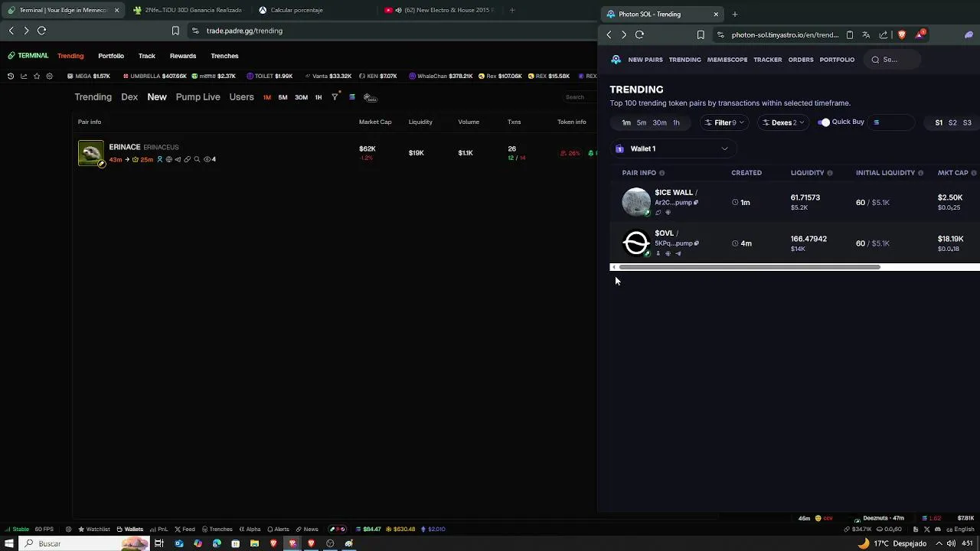980x551 pixels.
Task: Expand the Wallet 1 dropdown
Action: point(672,148)
